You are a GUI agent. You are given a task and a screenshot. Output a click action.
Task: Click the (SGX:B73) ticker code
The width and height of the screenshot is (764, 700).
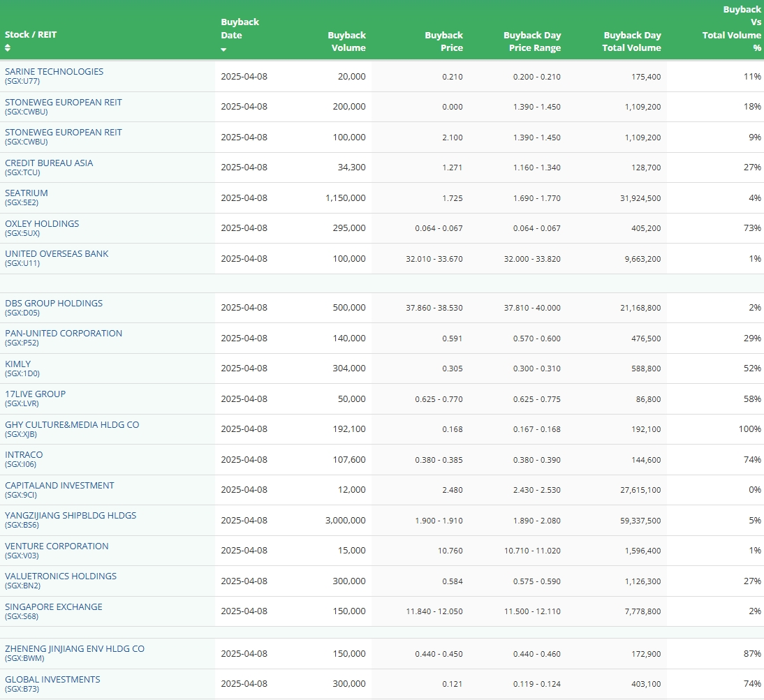22,690
